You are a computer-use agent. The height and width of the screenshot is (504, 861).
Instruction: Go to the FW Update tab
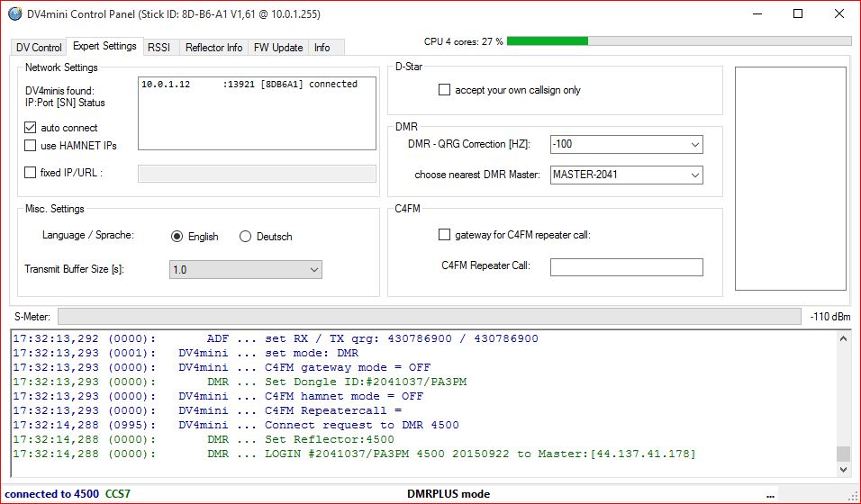[x=278, y=47]
